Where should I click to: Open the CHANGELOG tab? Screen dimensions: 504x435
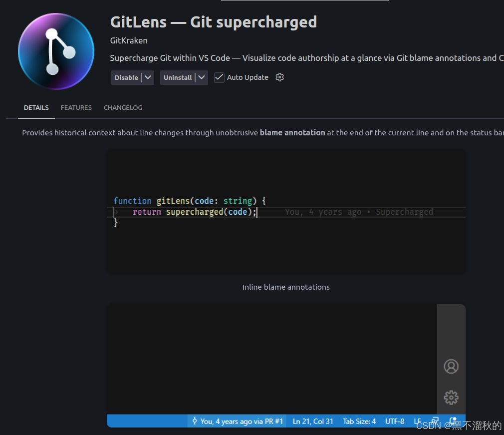pos(123,108)
